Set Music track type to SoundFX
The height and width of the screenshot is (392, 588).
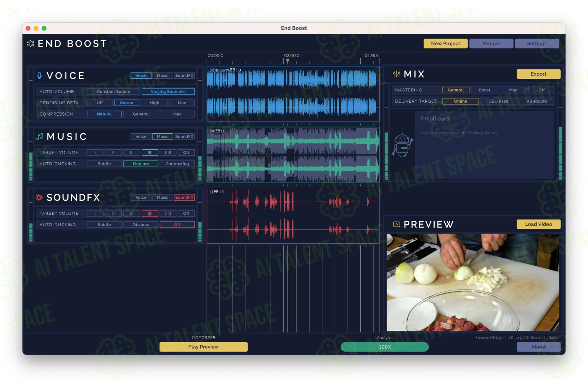pos(184,136)
